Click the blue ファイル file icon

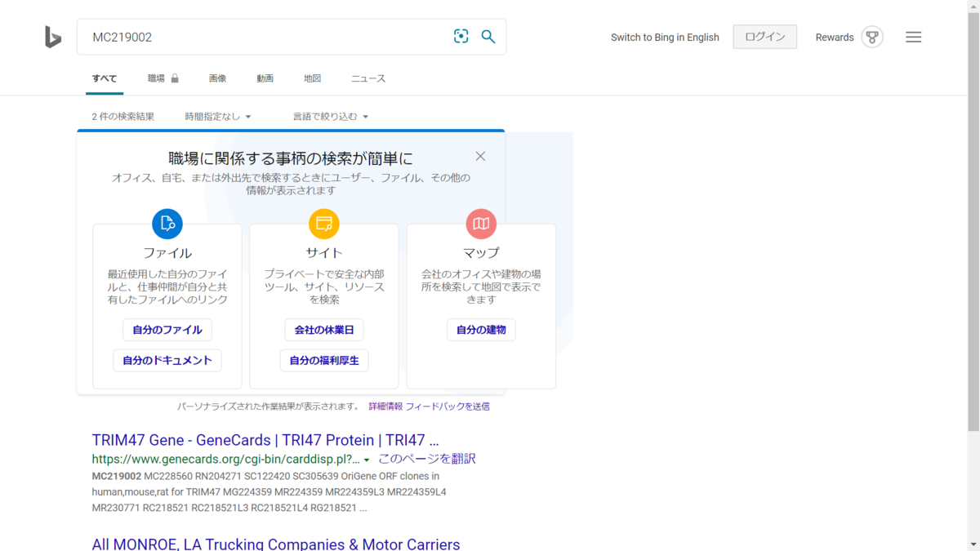167,224
